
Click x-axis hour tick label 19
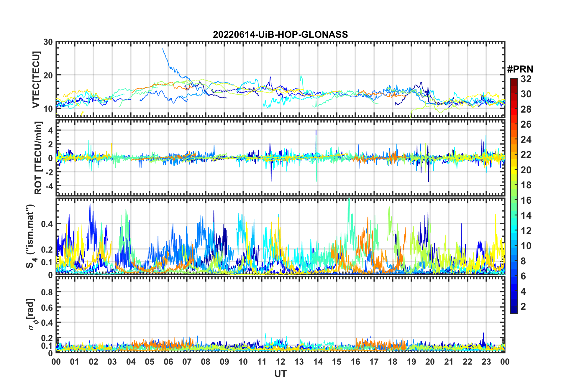point(411,362)
